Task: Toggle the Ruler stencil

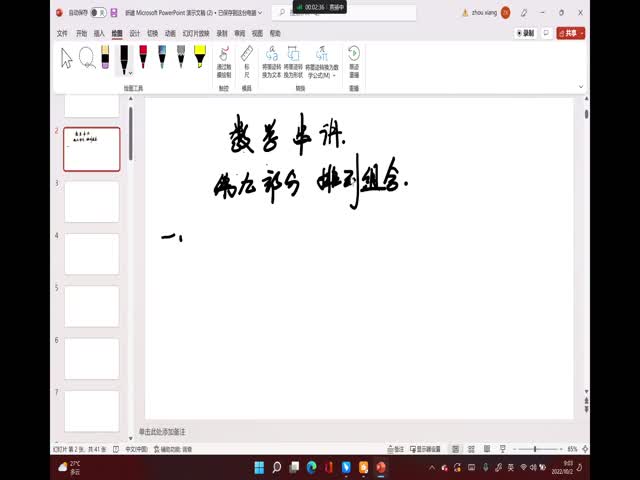Action: point(247,62)
